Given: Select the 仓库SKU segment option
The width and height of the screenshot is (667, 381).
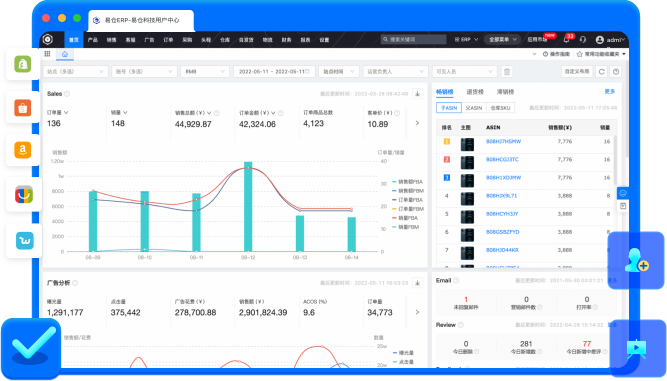Looking at the screenshot, I should point(500,108).
